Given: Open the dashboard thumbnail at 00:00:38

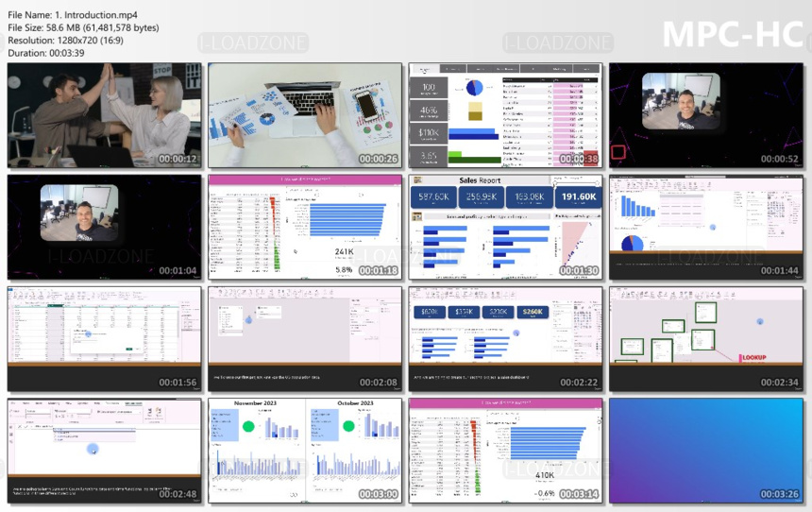Looking at the screenshot, I should point(505,115).
